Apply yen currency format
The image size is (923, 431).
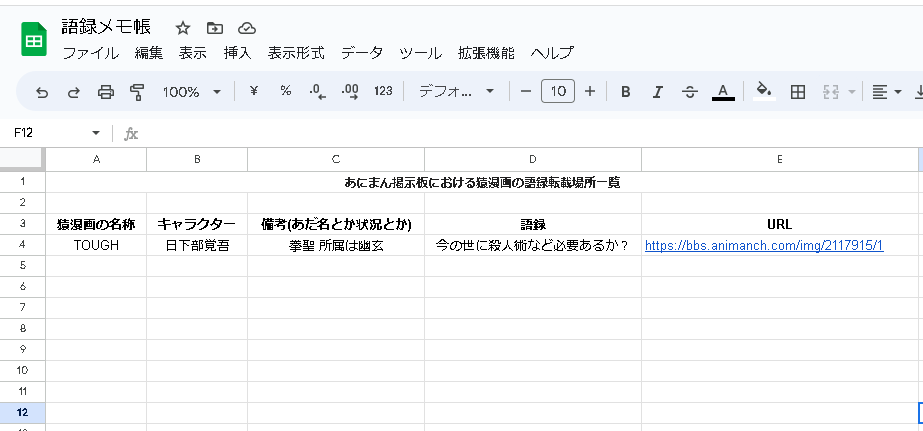253,92
